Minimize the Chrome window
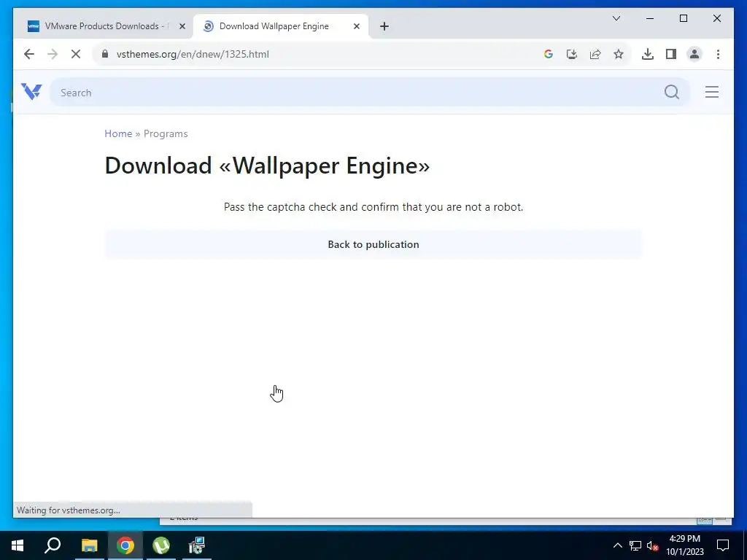The height and width of the screenshot is (560, 747). coord(650,18)
